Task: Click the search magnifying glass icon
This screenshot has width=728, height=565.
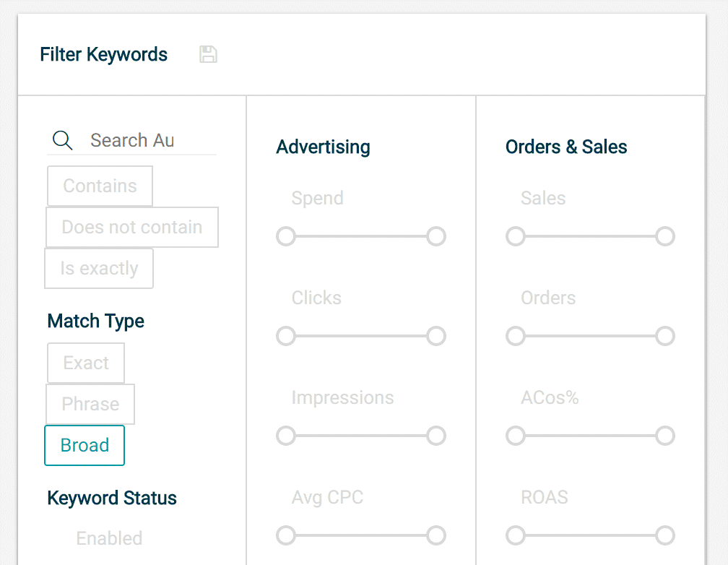Action: click(x=62, y=140)
